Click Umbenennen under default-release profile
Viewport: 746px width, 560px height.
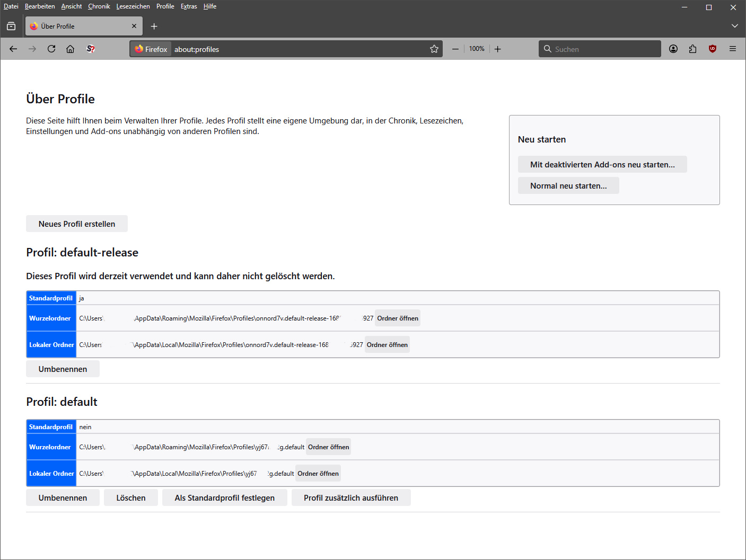tap(63, 369)
